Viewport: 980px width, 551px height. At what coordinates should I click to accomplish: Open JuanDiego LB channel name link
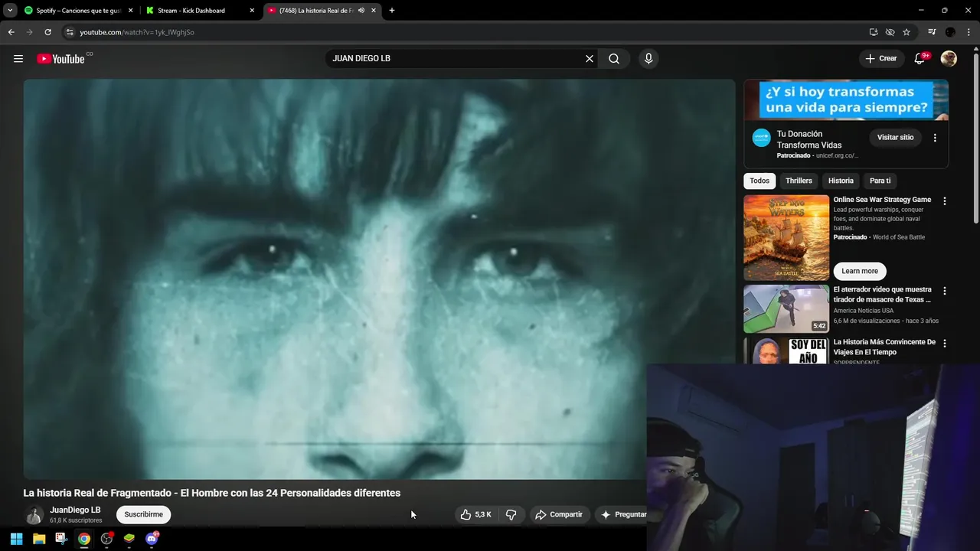pos(75,510)
